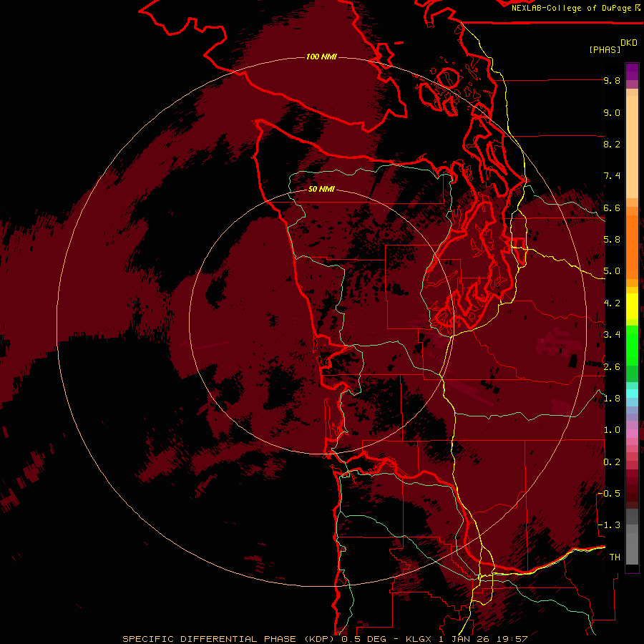Click the 3.4 value on the scale

[612, 335]
